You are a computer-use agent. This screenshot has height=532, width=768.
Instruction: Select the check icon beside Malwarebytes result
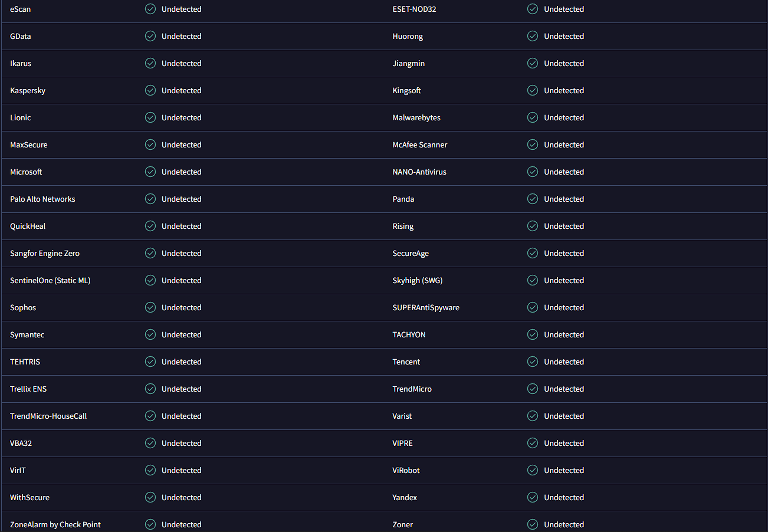[x=533, y=117]
